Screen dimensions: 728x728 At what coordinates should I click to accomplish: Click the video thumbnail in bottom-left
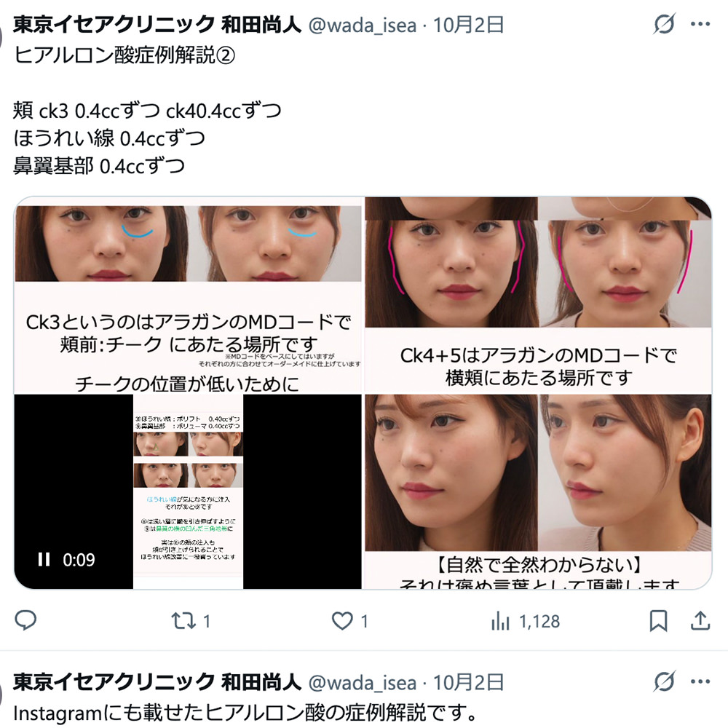coord(188,491)
